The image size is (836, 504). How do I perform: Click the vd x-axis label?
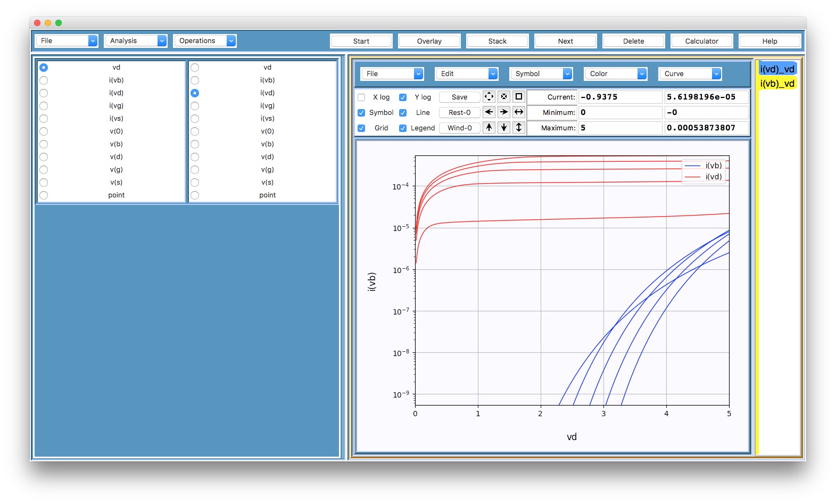[x=572, y=437]
